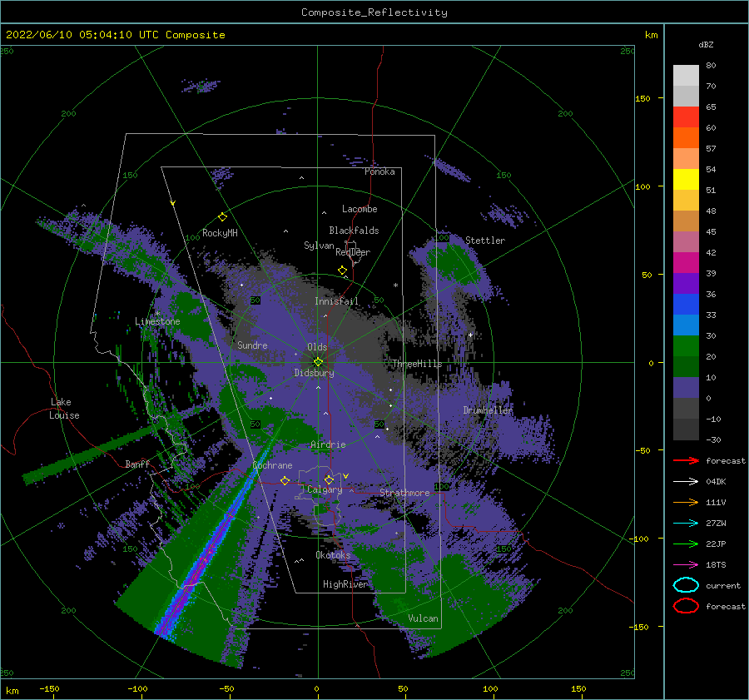Click the red forecast arrow in the legend
749x700 pixels.
[x=686, y=460]
